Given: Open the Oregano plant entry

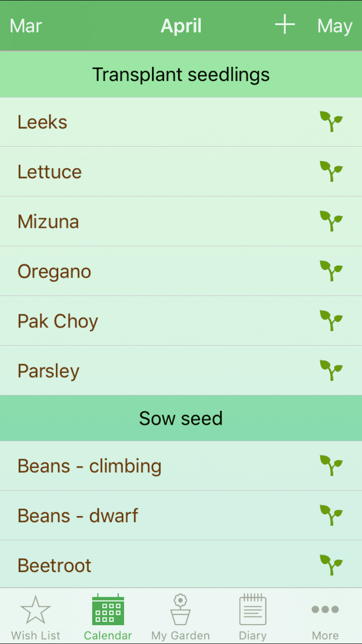Looking at the screenshot, I should point(181,271).
